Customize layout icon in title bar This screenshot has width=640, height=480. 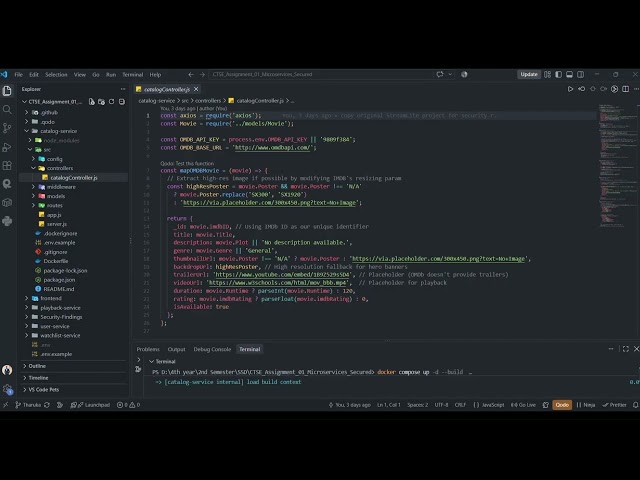547,74
